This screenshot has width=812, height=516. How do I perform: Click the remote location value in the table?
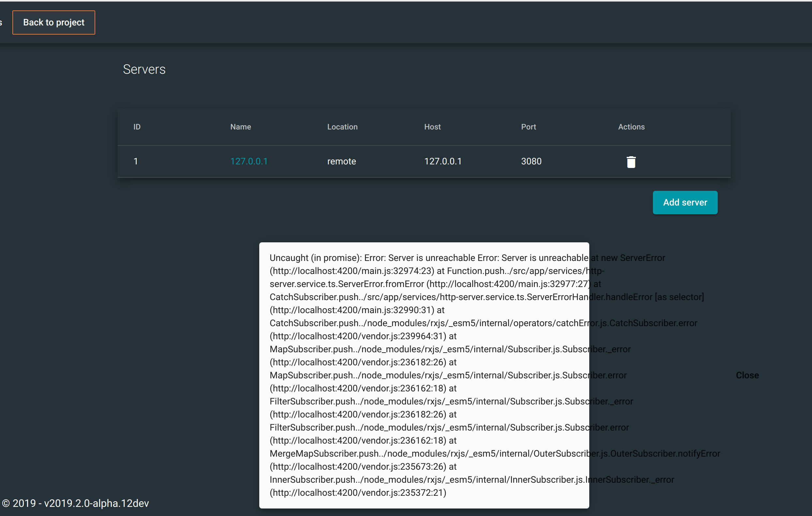tap(341, 161)
